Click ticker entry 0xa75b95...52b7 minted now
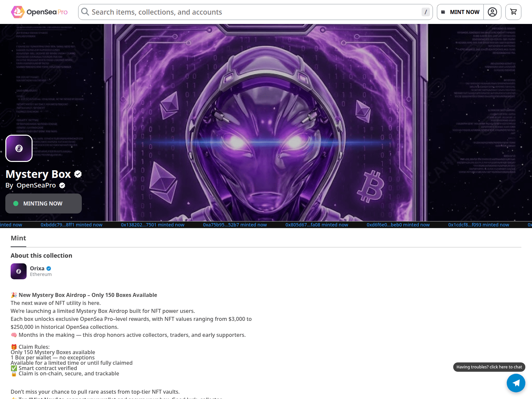Image resolution: width=532 pixels, height=399 pixels. click(235, 225)
